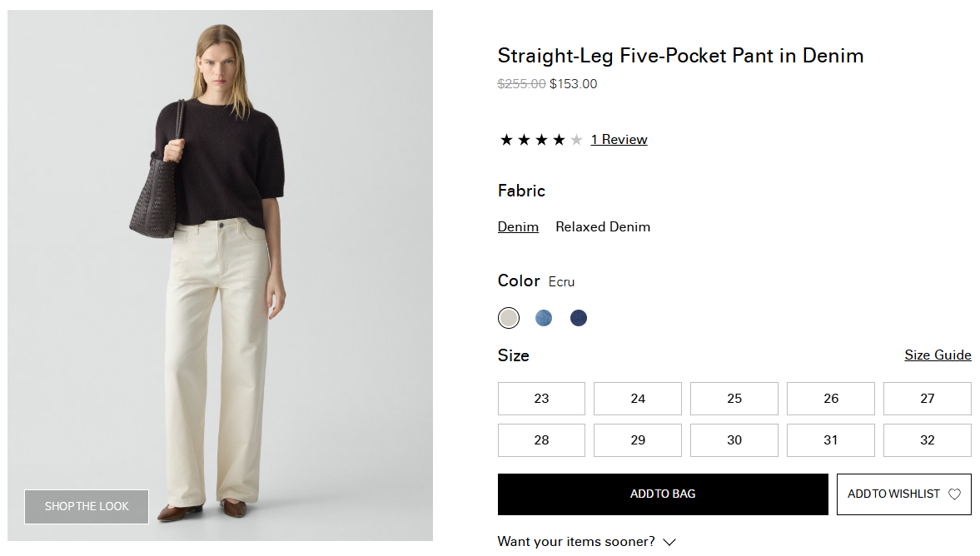980x556 pixels.
Task: Click the heart icon on the wishlist button
Action: click(x=954, y=494)
